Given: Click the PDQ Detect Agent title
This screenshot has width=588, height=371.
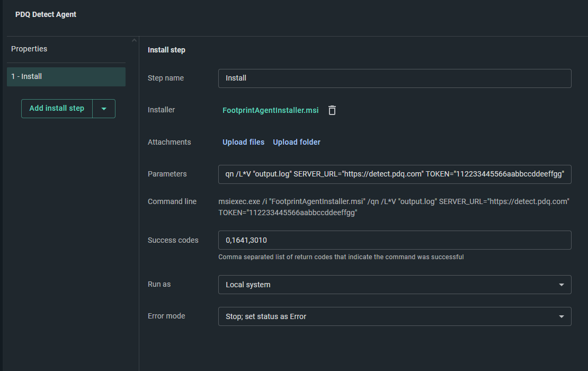Looking at the screenshot, I should [x=46, y=14].
